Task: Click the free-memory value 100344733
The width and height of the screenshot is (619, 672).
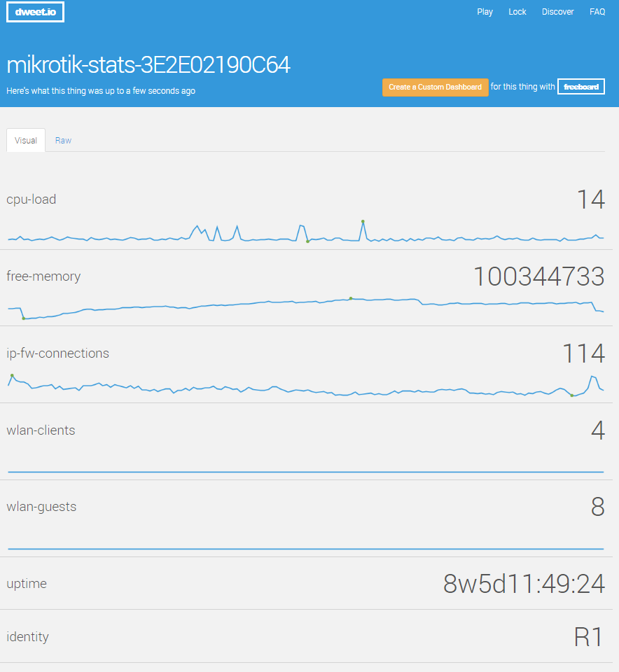Action: coord(539,276)
